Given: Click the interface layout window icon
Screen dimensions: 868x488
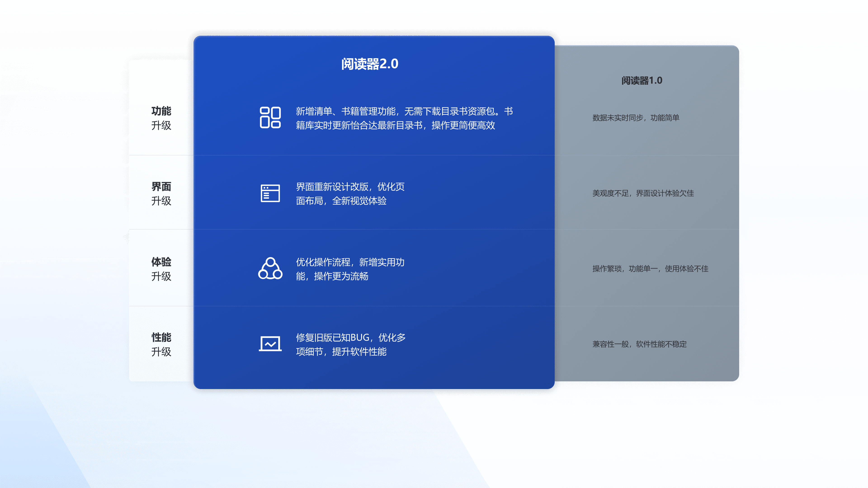Looking at the screenshot, I should tap(270, 193).
